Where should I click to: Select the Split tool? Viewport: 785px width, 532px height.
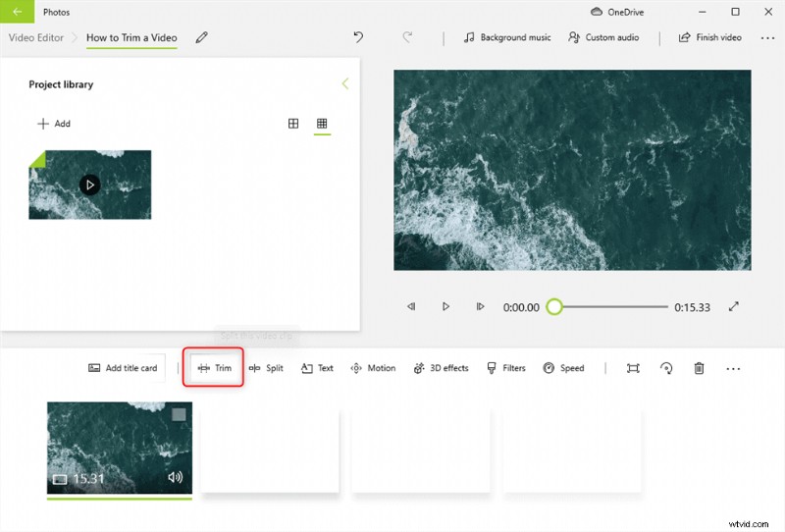266,368
